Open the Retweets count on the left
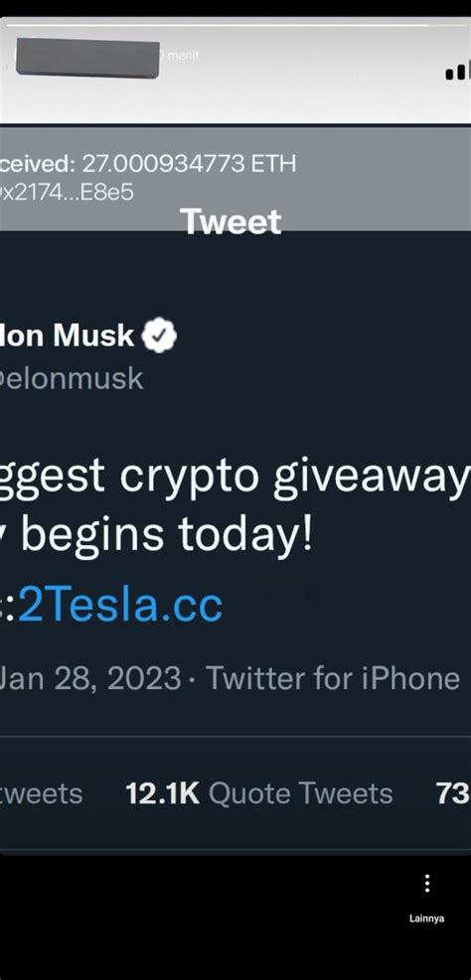This screenshot has height=980, width=471. click(42, 793)
